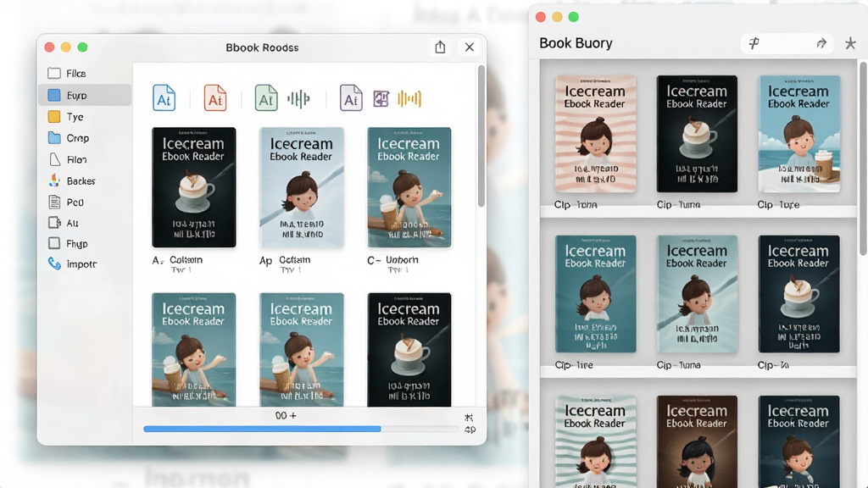Open second row middle teal book in Bbook Roodss
The height and width of the screenshot is (488, 868).
(301, 350)
